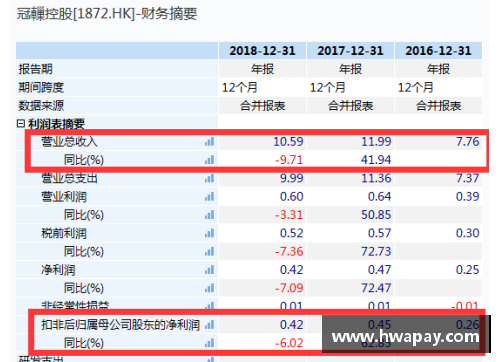Select the 41.94 revenue growth cell
500x362 pixels.
376,160
